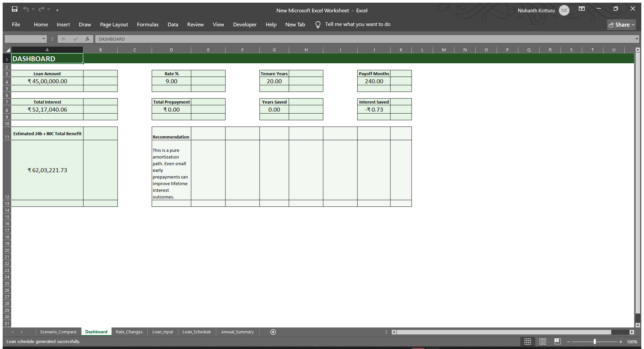Open the Undo history dropdown arrow

pyautogui.click(x=33, y=9)
